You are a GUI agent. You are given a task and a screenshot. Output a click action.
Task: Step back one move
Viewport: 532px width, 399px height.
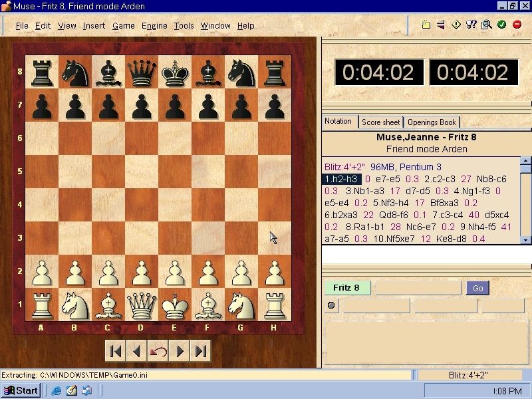[x=136, y=351]
